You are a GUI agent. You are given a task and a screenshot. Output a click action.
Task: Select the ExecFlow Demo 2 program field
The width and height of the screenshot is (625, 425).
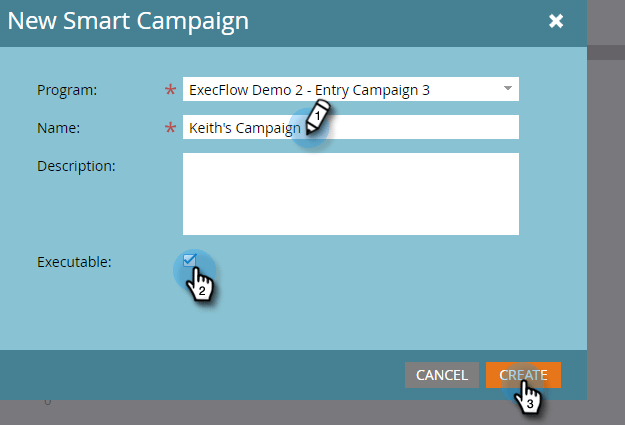click(351, 89)
